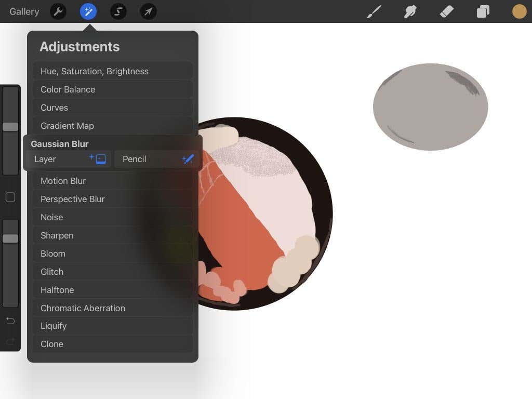Open the Layers panel
The image size is (532, 399).
pyautogui.click(x=483, y=11)
